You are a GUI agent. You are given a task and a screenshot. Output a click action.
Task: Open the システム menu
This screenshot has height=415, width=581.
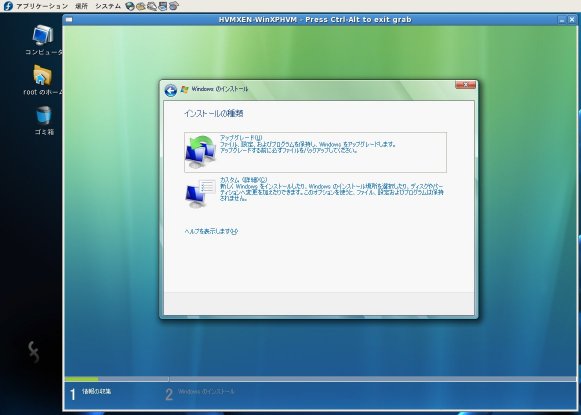(107, 6)
